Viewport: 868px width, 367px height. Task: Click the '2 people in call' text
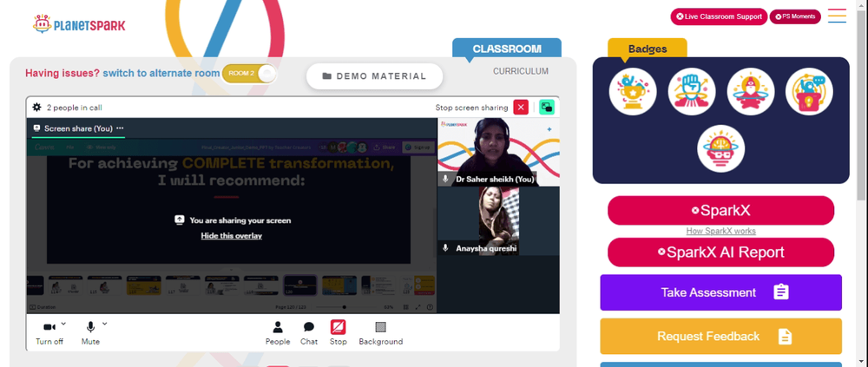(x=74, y=108)
